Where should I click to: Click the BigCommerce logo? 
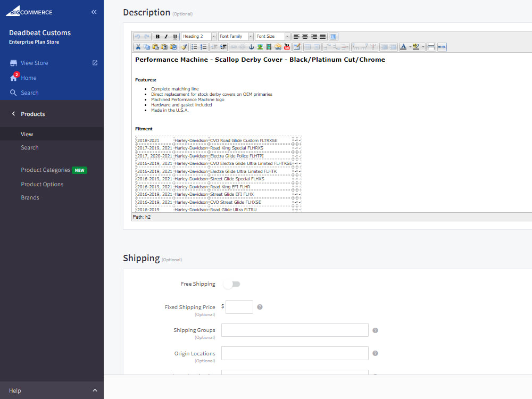(x=29, y=11)
